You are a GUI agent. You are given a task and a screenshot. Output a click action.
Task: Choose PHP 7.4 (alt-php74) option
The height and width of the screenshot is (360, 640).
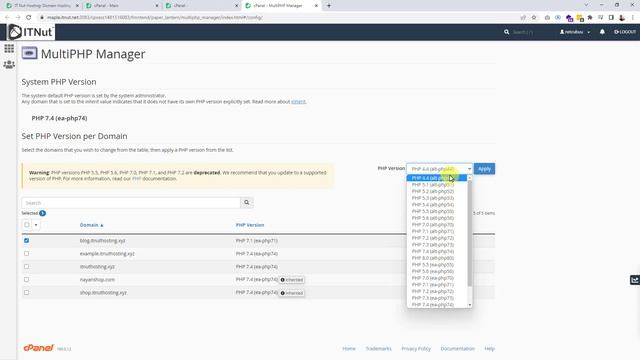(437, 251)
